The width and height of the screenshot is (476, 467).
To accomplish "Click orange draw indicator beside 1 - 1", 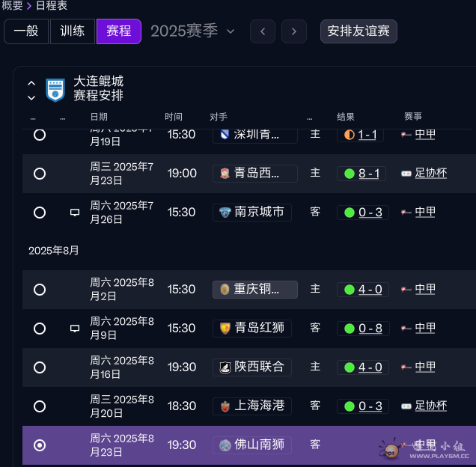I will [350, 135].
